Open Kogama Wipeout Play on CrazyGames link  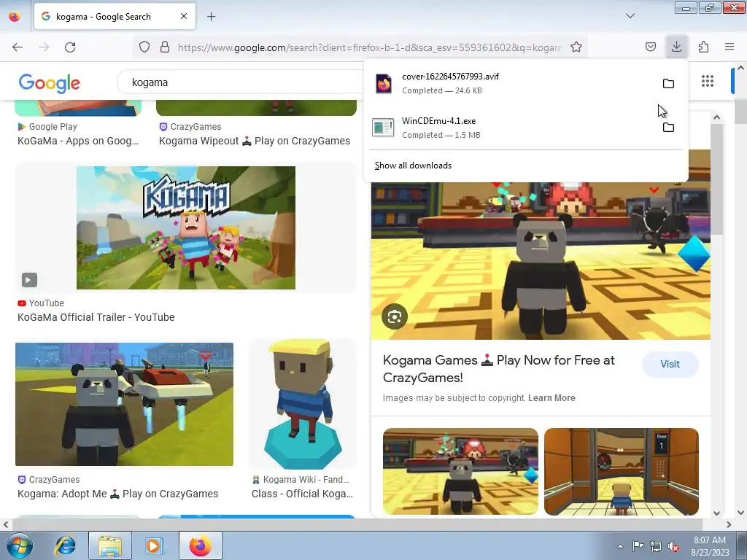255,141
